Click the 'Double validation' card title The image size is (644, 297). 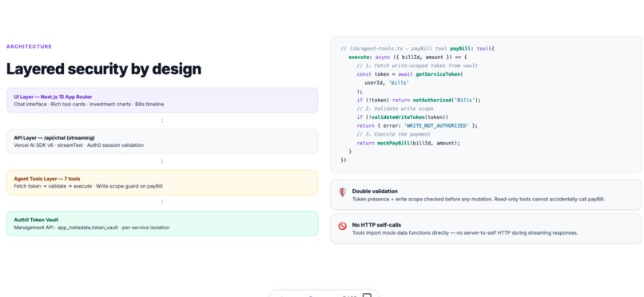[x=375, y=191]
